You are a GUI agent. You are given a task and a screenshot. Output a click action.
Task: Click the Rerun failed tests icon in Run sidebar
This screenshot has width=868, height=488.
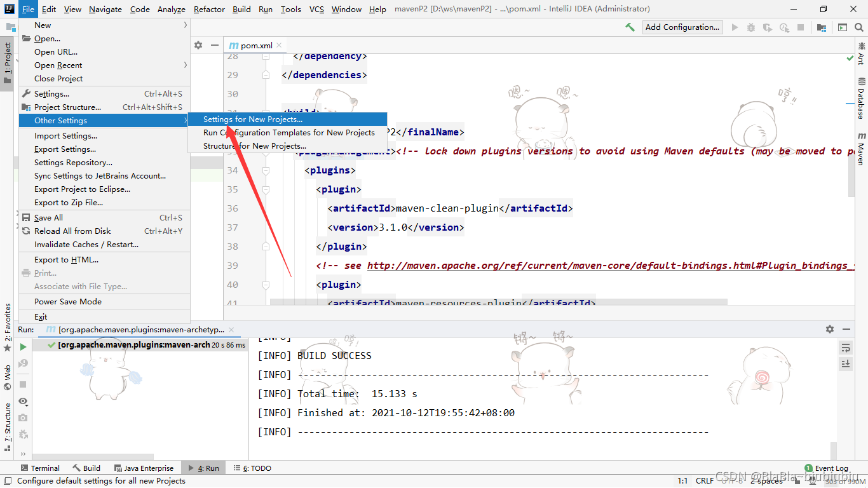23,363
